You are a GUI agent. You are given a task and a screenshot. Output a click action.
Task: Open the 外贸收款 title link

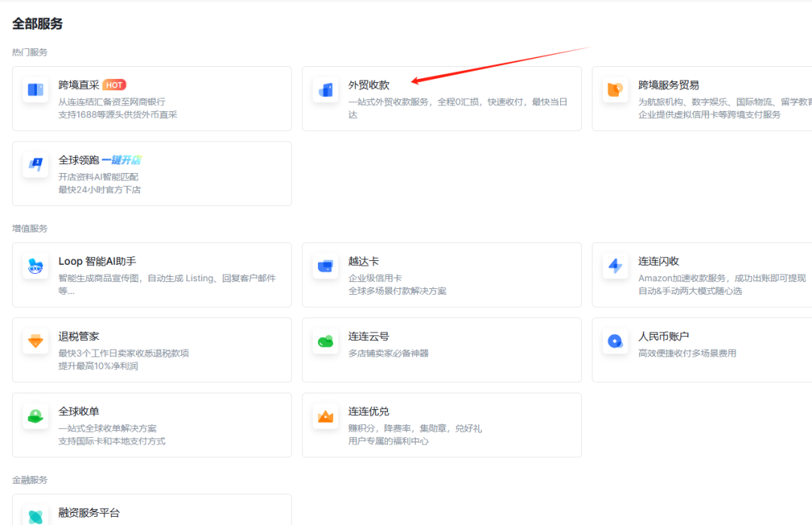368,85
